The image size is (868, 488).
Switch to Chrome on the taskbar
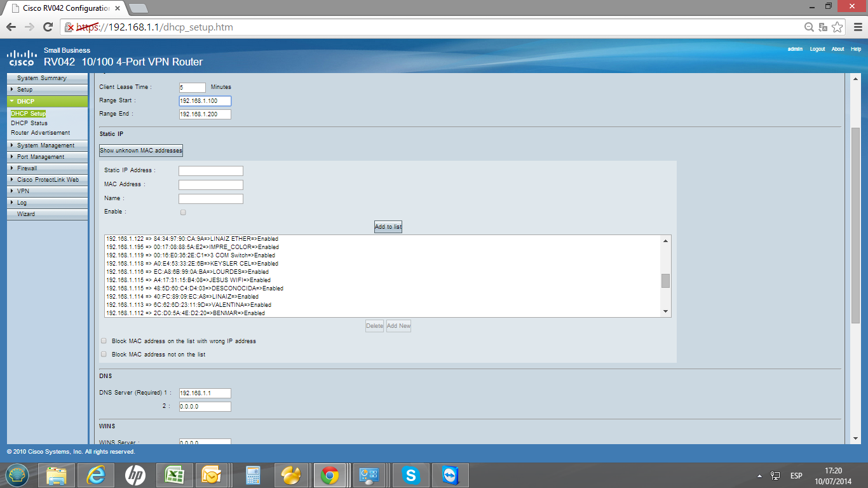pos(329,475)
